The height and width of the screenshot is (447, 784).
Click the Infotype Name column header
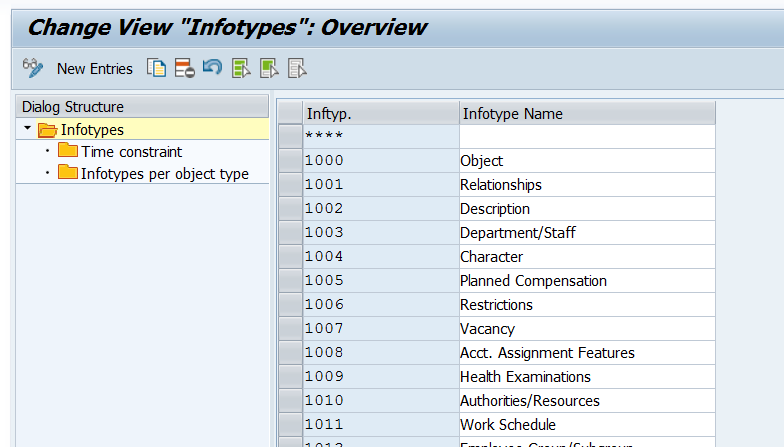[x=588, y=114]
